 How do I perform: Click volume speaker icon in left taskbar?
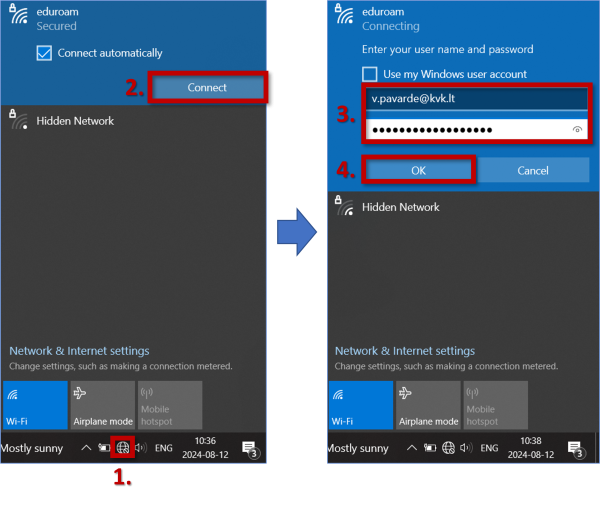point(141,447)
